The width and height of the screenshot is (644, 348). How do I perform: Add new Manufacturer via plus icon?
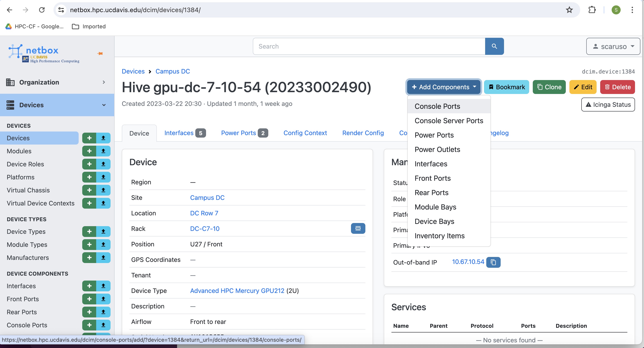click(89, 257)
